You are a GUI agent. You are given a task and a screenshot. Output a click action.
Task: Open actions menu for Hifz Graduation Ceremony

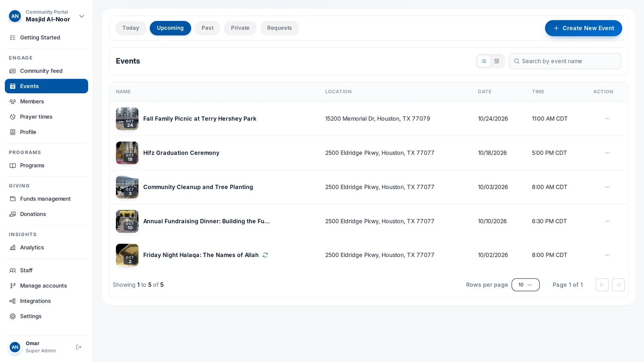[x=607, y=153]
